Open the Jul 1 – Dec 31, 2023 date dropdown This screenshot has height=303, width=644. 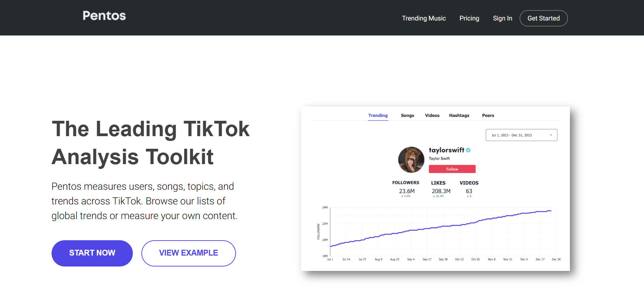[521, 135]
